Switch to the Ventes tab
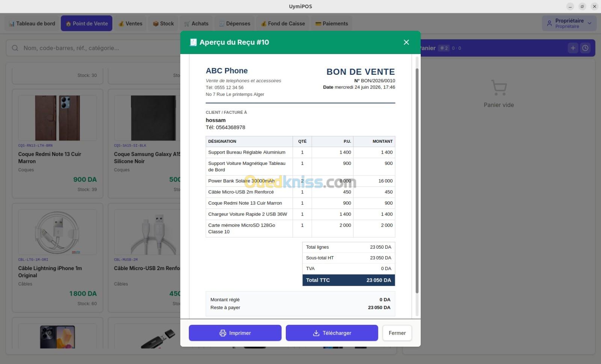The height and width of the screenshot is (364, 601). click(x=130, y=23)
